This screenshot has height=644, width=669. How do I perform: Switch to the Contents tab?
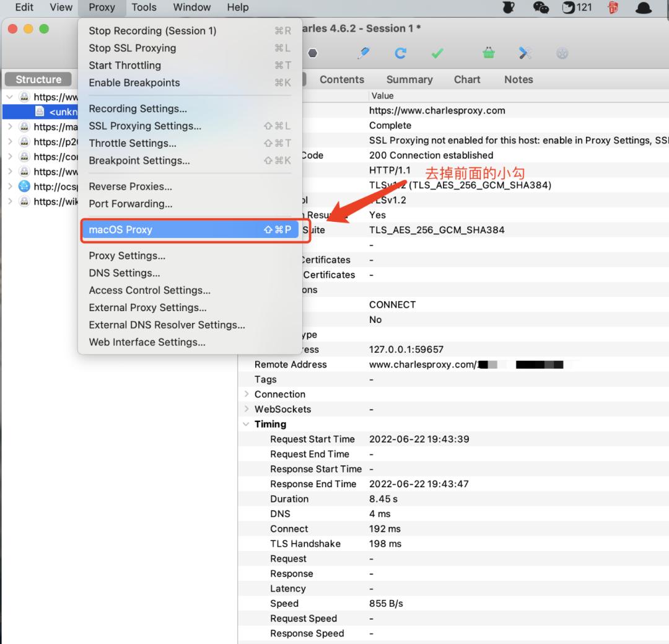(x=342, y=79)
